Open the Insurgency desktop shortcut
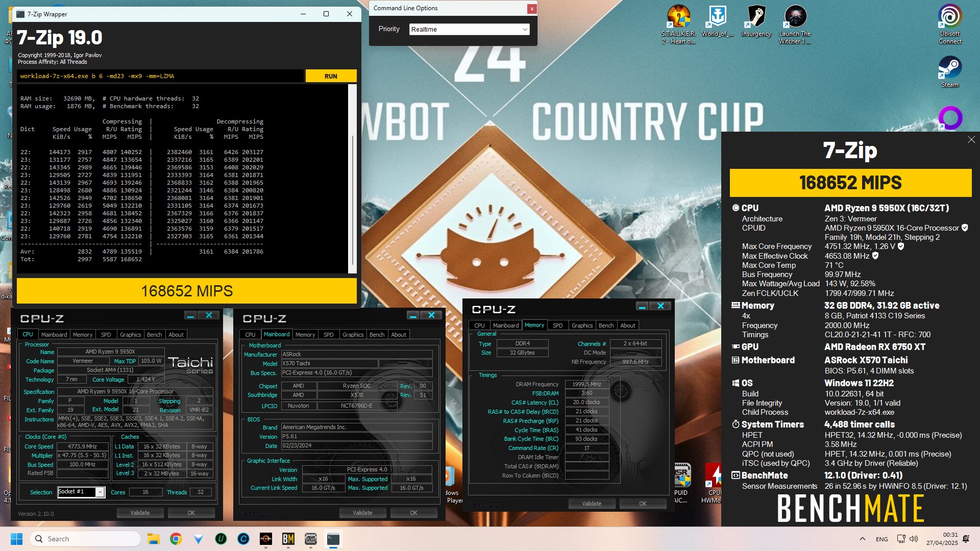 [756, 21]
